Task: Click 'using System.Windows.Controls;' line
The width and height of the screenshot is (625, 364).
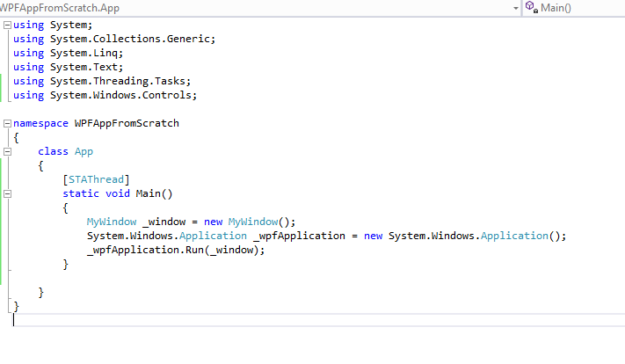Action: point(105,95)
